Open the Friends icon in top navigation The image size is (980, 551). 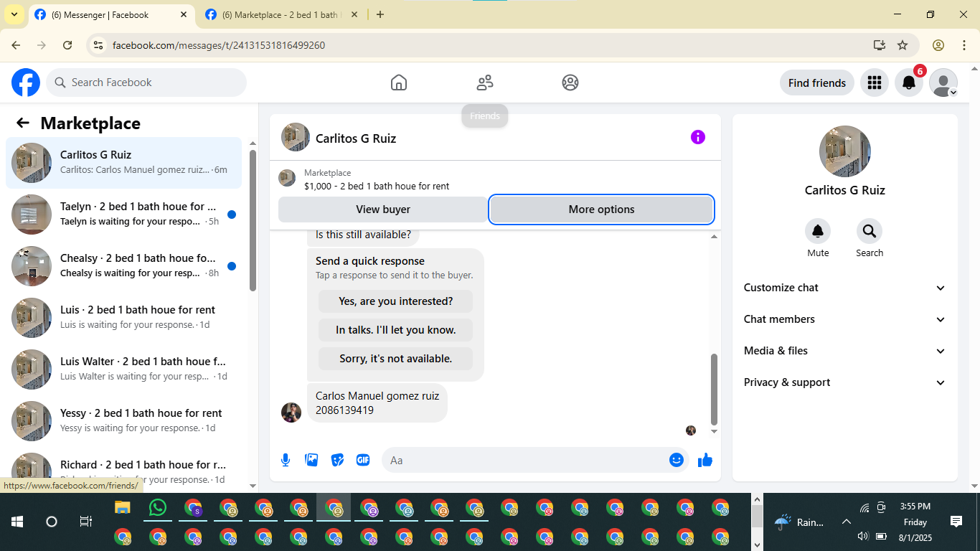click(485, 83)
